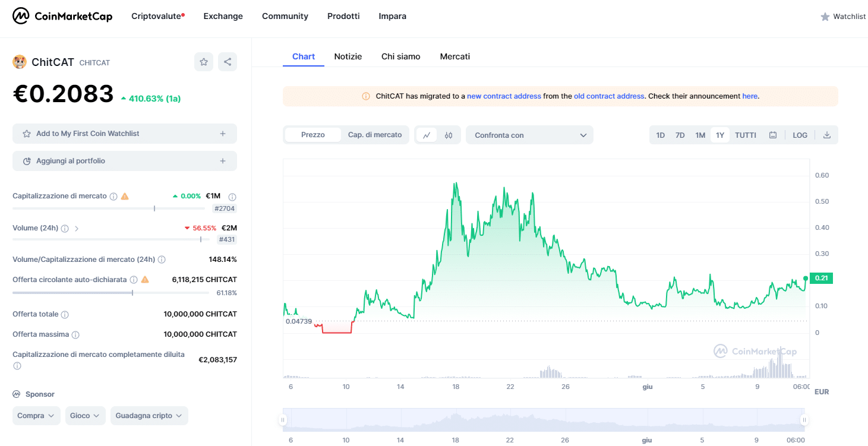868x446 pixels.
Task: Click left handle of chart range slider
Action: [x=283, y=420]
